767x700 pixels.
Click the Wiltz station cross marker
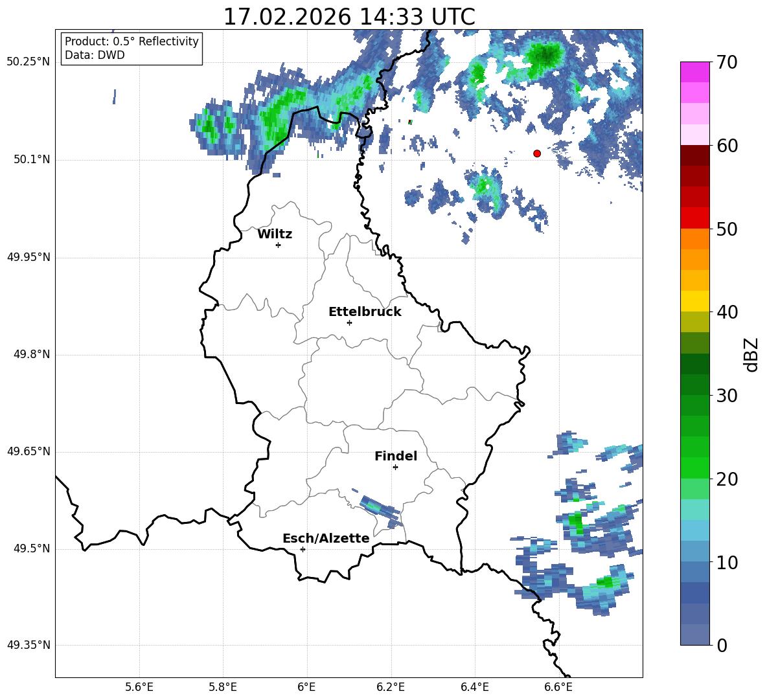[279, 245]
